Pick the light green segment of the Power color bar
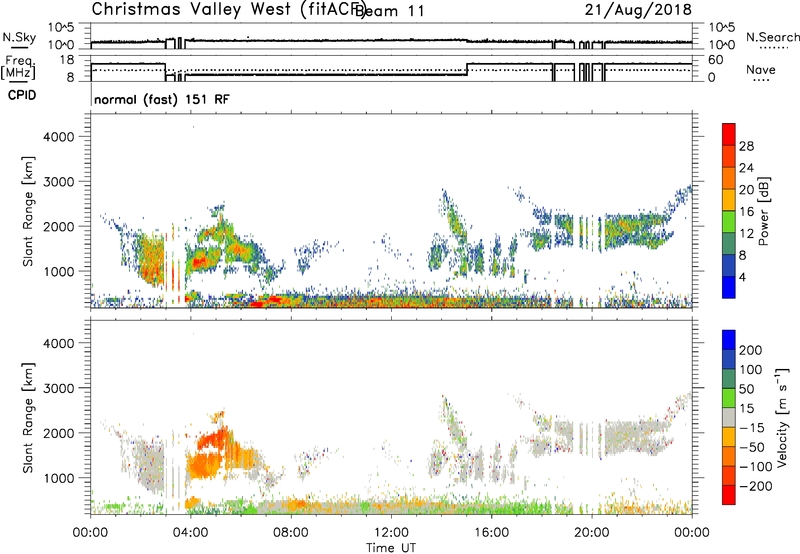Viewport: 800px width, 554px height. pos(729,222)
